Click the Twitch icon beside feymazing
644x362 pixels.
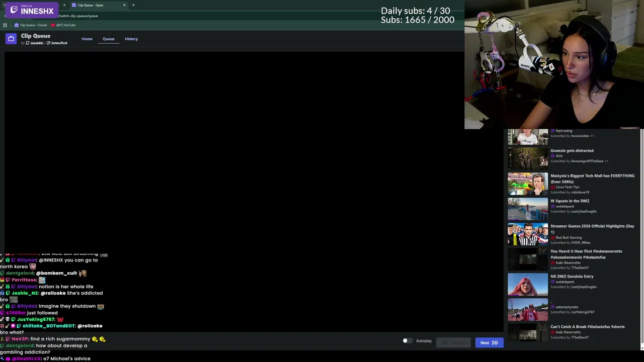click(552, 131)
